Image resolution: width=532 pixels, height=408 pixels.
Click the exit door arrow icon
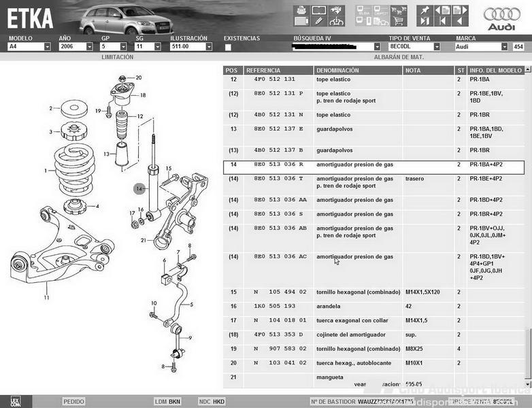(425, 21)
